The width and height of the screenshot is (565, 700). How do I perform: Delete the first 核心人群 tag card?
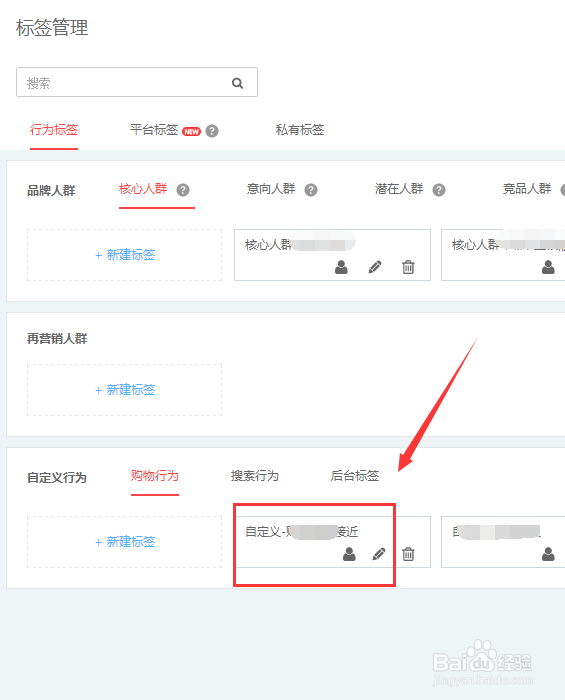coord(408,267)
